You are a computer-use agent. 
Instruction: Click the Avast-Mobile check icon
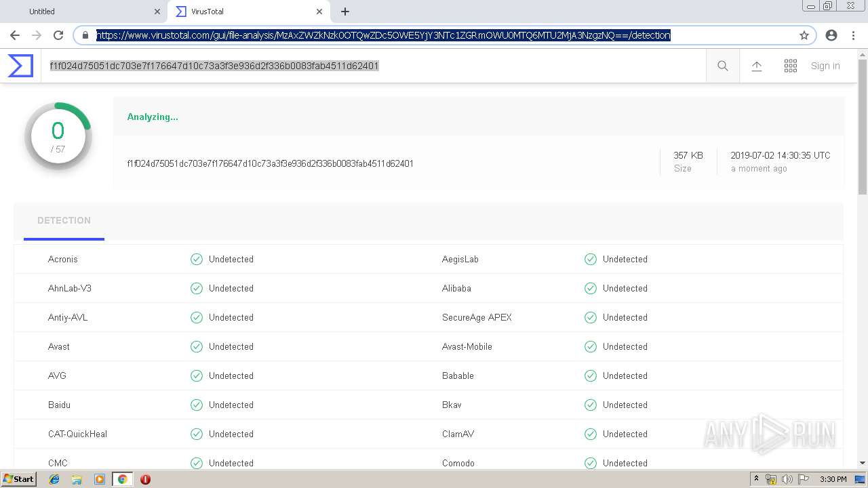click(x=591, y=346)
